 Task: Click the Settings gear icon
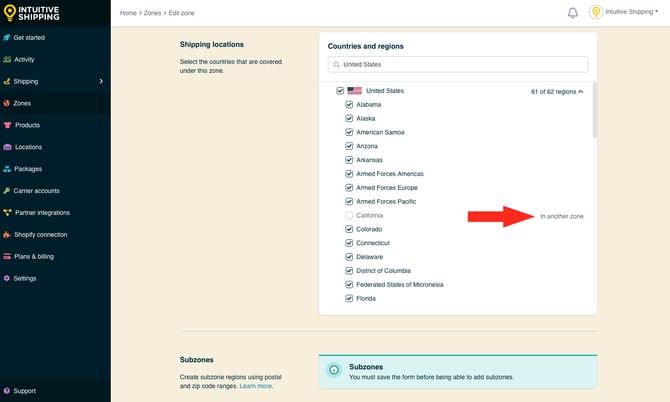pyautogui.click(x=7, y=278)
